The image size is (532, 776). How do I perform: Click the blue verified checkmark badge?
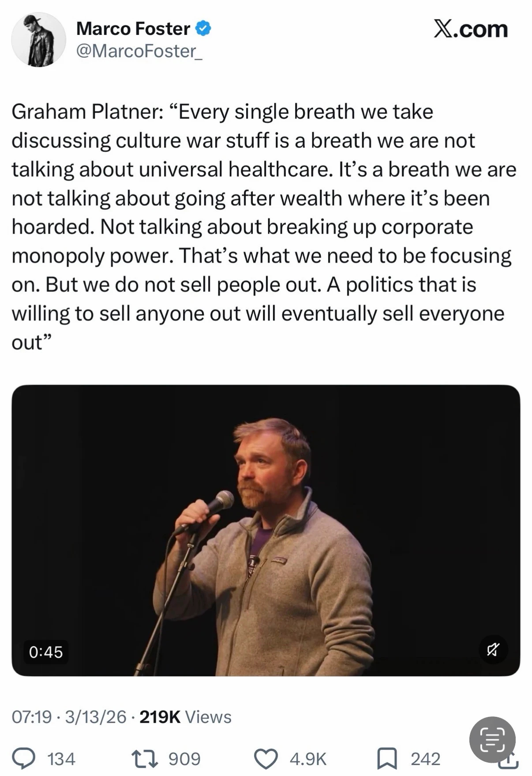click(203, 29)
